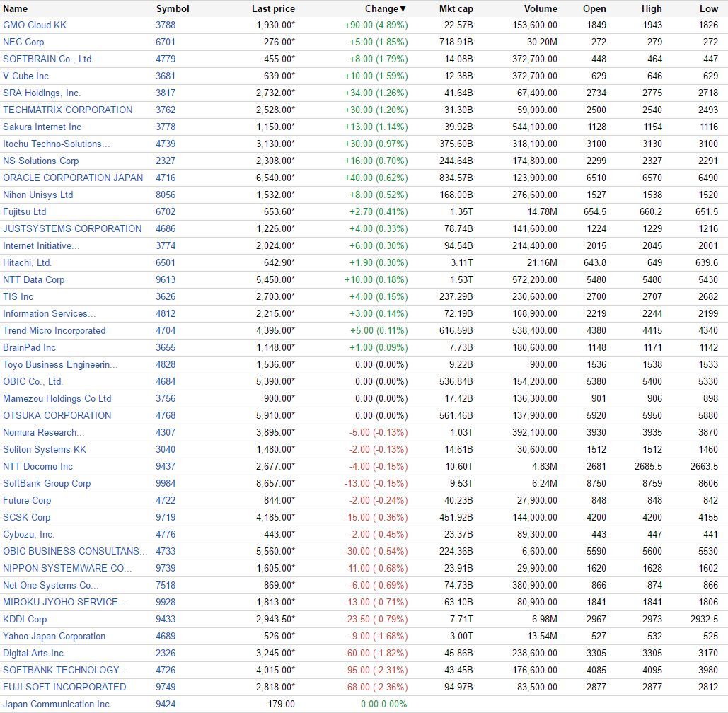Click ticker symbol 4684
Screen dimensions: 728x713
166,381
